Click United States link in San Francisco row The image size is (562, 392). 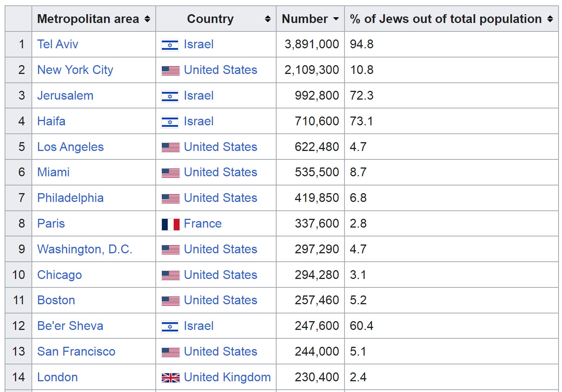click(x=221, y=351)
